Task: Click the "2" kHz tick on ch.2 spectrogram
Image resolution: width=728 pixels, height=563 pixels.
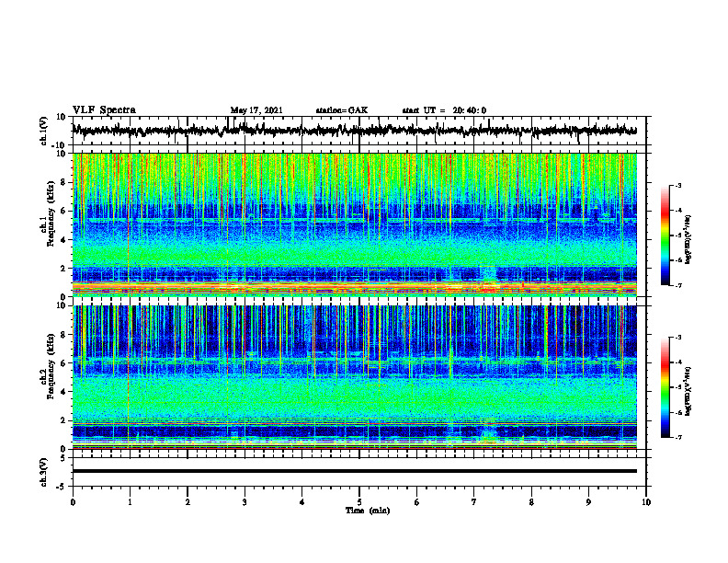Action: pyautogui.click(x=63, y=420)
